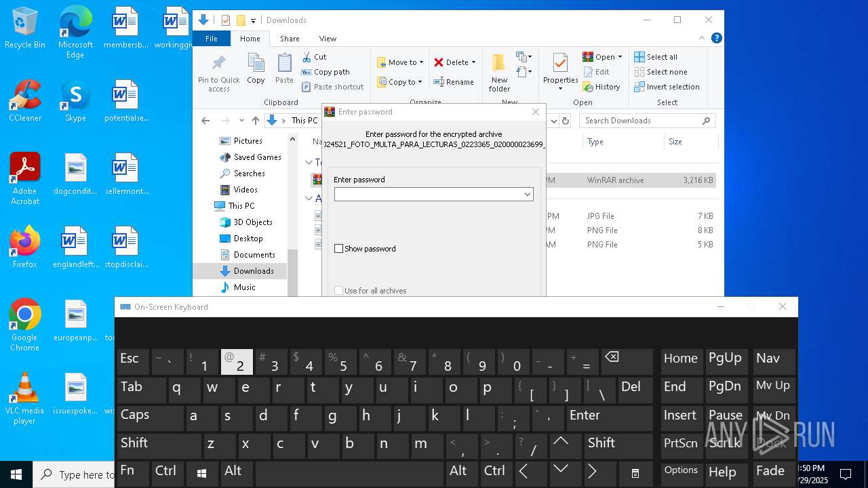Click Copy path in the ribbon

click(325, 72)
